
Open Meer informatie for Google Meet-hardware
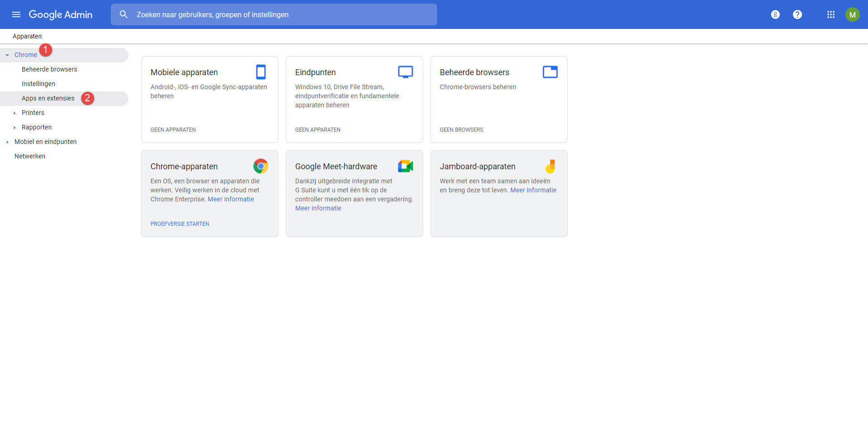click(318, 208)
